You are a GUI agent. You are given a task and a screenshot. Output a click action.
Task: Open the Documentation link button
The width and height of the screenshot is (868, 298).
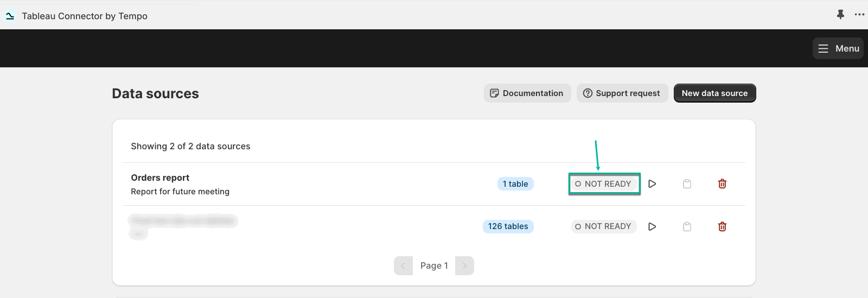point(527,93)
